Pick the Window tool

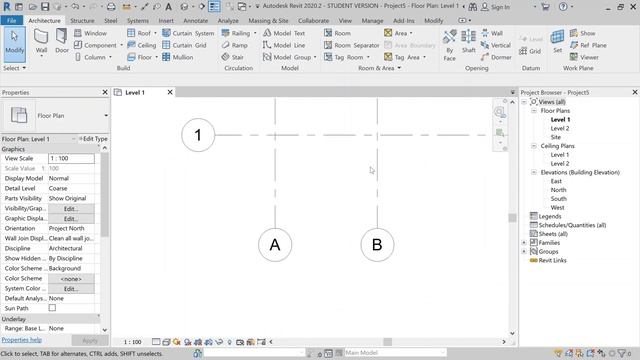(91, 33)
